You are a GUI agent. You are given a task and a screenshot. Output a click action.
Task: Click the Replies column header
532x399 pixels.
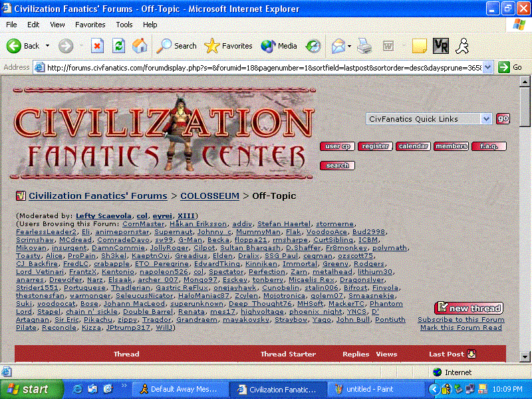(x=356, y=354)
